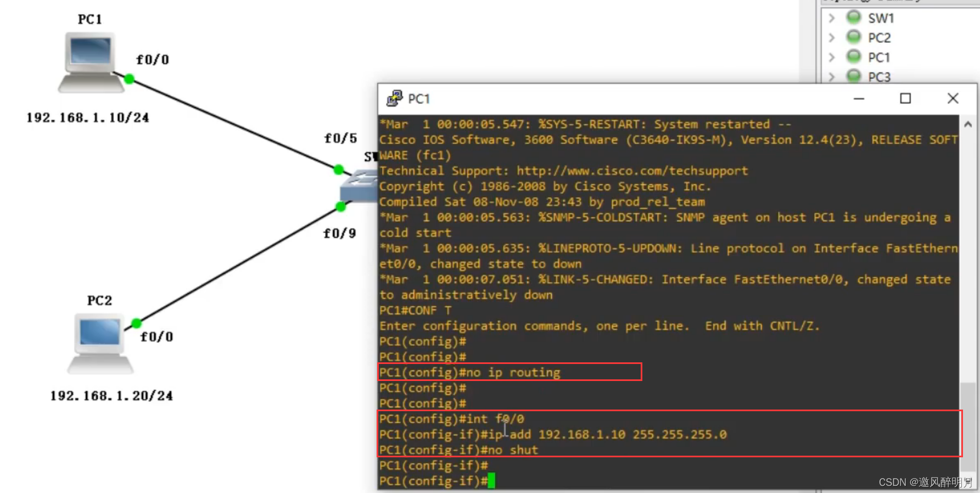Screen dimensions: 980x493
Task: Select the SW1 label in the summary list
Action: pos(881,18)
